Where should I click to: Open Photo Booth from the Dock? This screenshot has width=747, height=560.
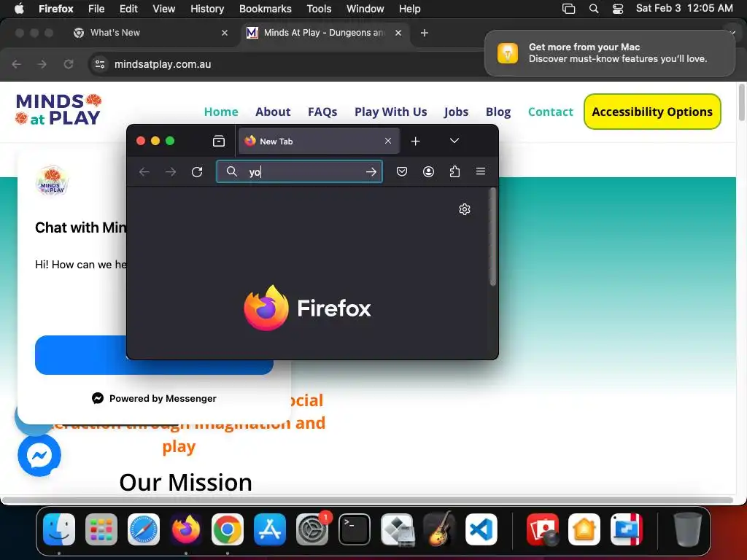coord(542,529)
